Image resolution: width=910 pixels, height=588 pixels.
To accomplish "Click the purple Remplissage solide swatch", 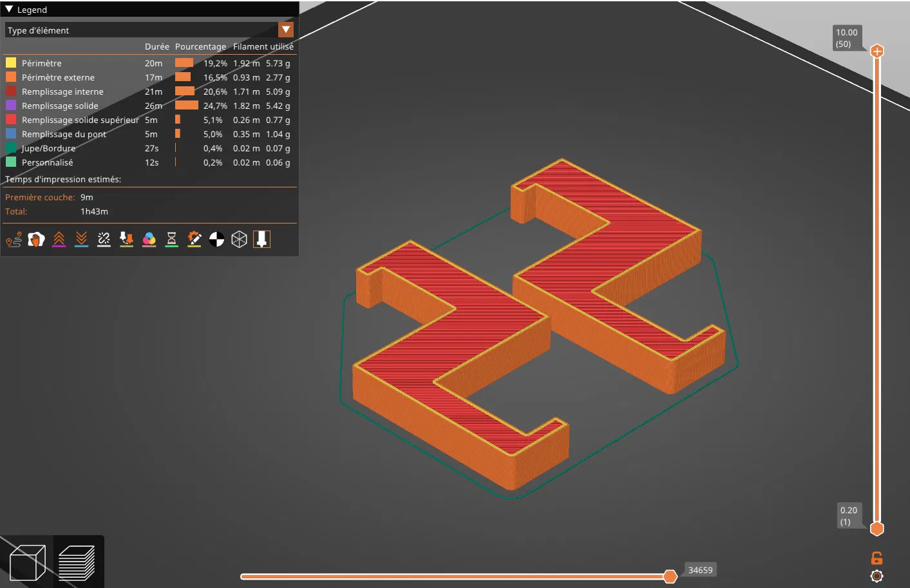I will (x=11, y=105).
